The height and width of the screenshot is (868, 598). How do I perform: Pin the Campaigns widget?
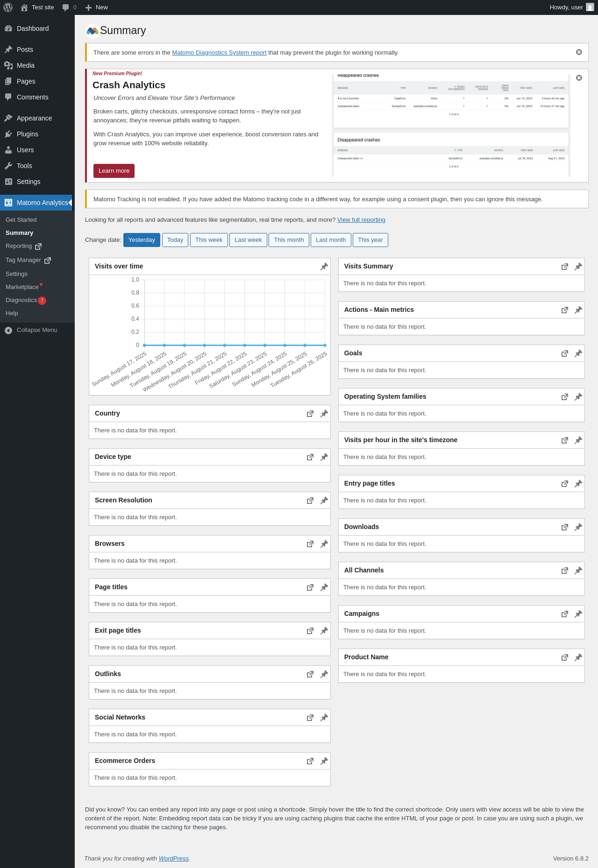click(578, 614)
